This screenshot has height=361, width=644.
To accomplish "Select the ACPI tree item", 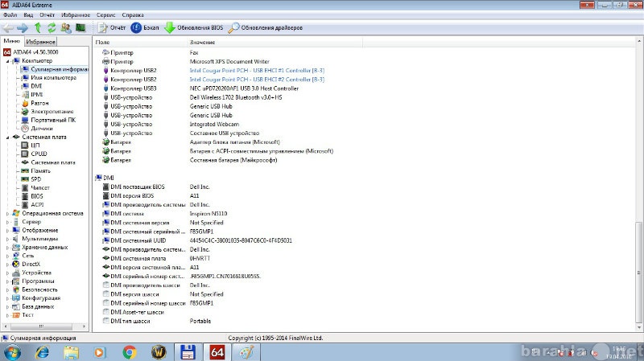I will (x=32, y=205).
